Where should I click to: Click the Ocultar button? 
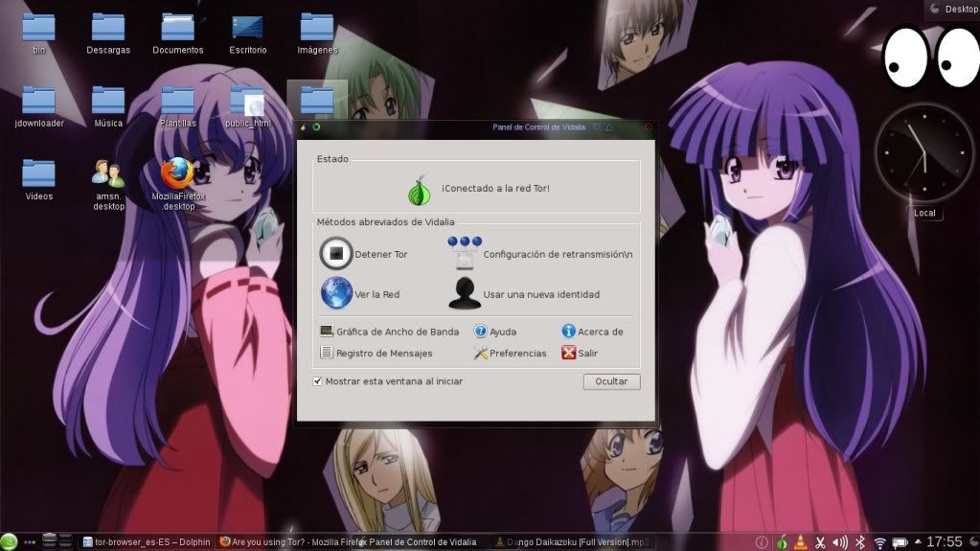611,381
